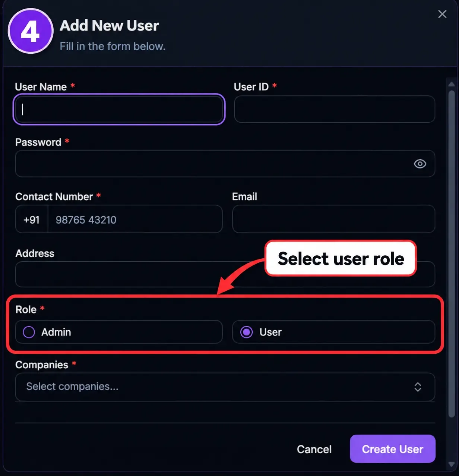This screenshot has height=476, width=459.
Task: Click the up-down chevron in Companies field
Action: click(x=418, y=387)
